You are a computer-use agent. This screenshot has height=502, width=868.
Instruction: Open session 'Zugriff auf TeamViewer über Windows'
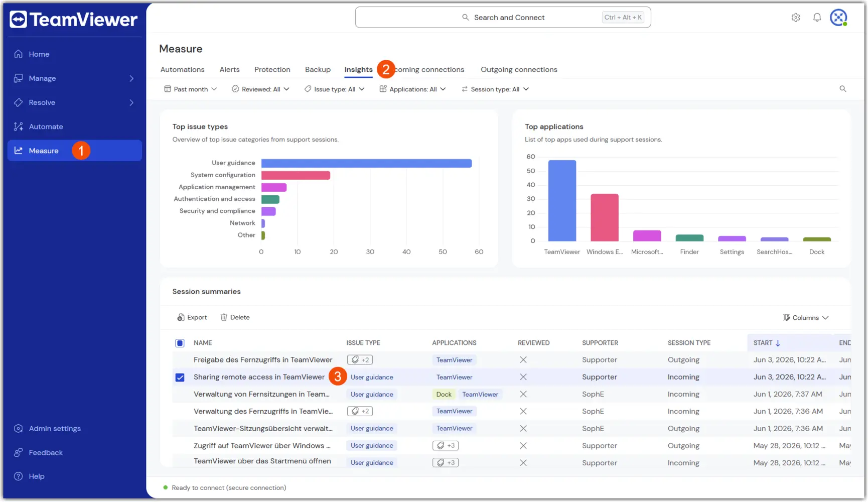pos(262,445)
